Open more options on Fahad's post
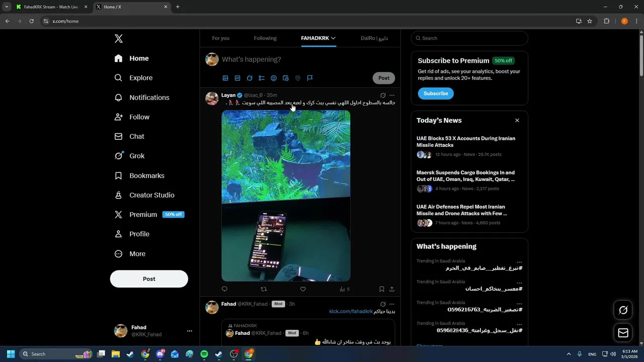 (392, 304)
